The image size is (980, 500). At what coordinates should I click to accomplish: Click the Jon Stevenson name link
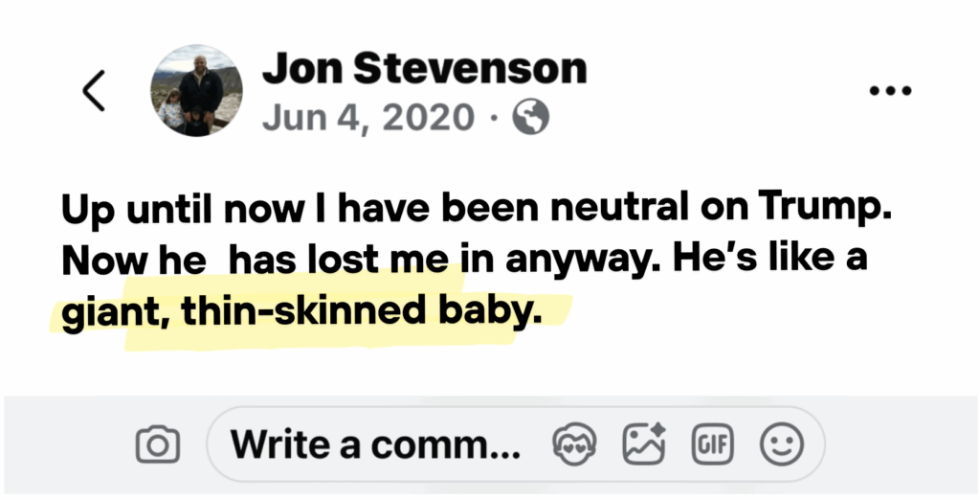[x=424, y=69]
